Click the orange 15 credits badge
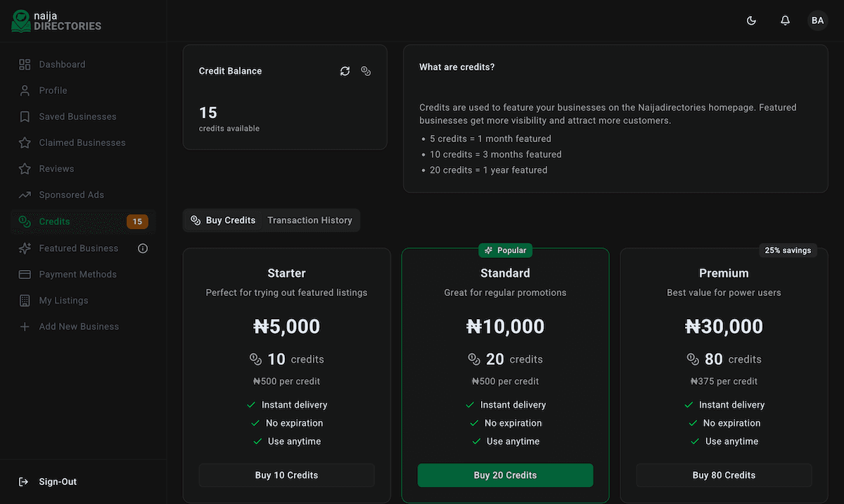The height and width of the screenshot is (504, 844). [137, 221]
